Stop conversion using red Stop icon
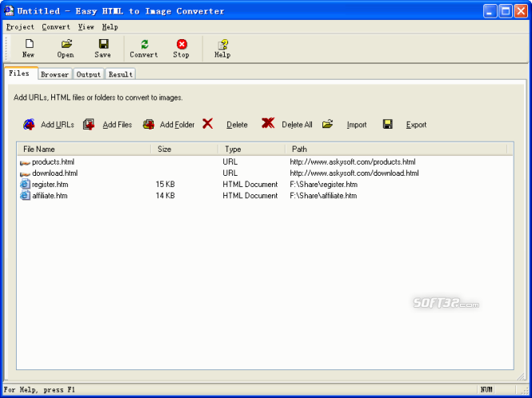The height and width of the screenshot is (398, 532). pos(182,44)
